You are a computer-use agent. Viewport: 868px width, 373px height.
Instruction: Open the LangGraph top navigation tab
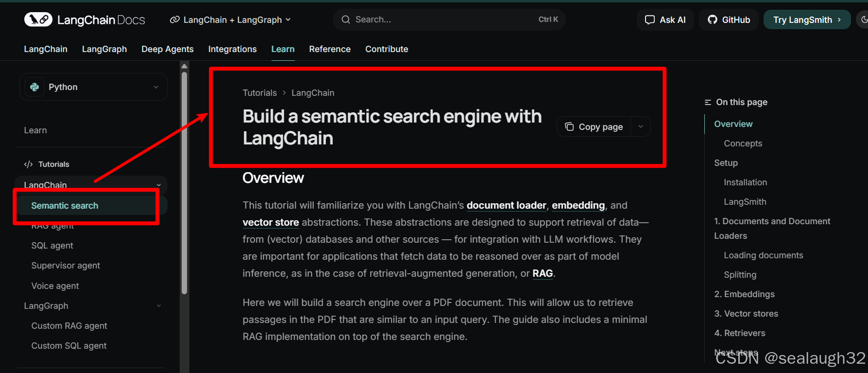pyautogui.click(x=104, y=49)
